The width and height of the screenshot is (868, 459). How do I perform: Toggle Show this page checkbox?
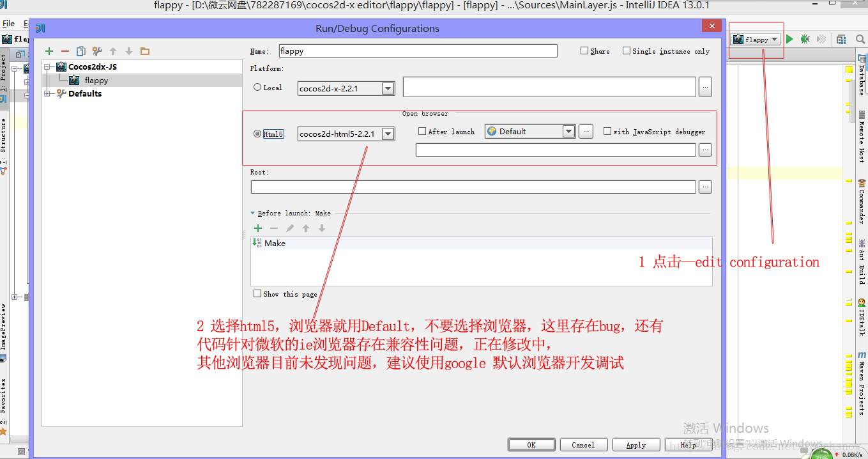257,293
